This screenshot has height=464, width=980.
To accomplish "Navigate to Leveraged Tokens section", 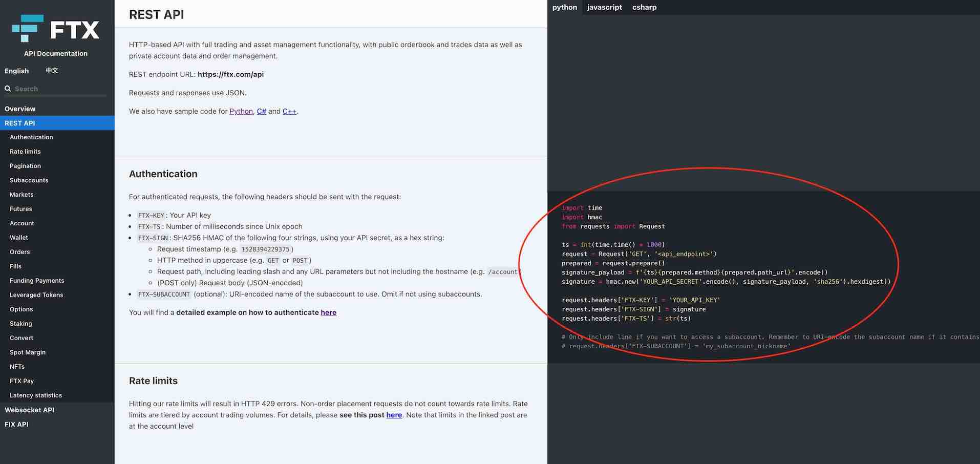I will [36, 295].
